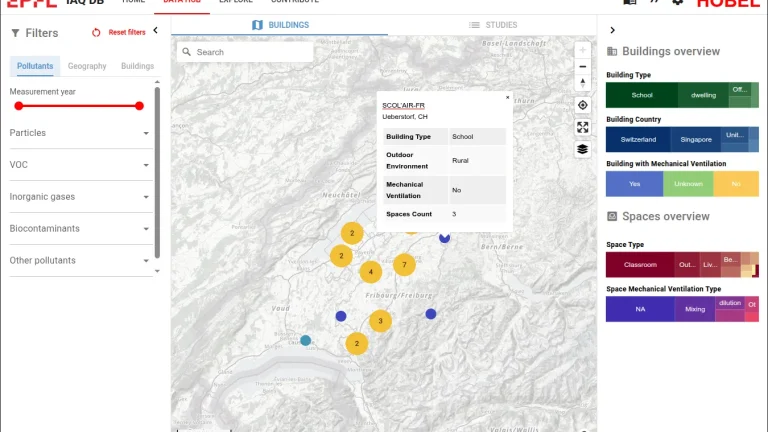The width and height of the screenshot is (768, 432).
Task: Click the geolocate target icon on map
Action: click(583, 105)
